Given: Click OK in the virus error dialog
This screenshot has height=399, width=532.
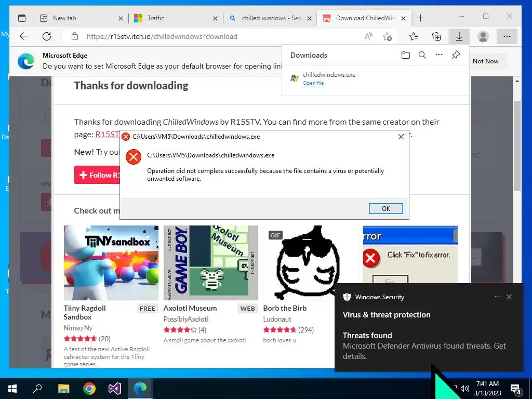Looking at the screenshot, I should pos(386,209).
